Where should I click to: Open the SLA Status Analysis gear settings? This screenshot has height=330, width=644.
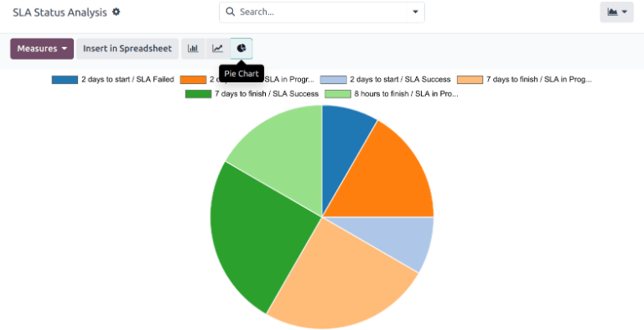pos(117,12)
